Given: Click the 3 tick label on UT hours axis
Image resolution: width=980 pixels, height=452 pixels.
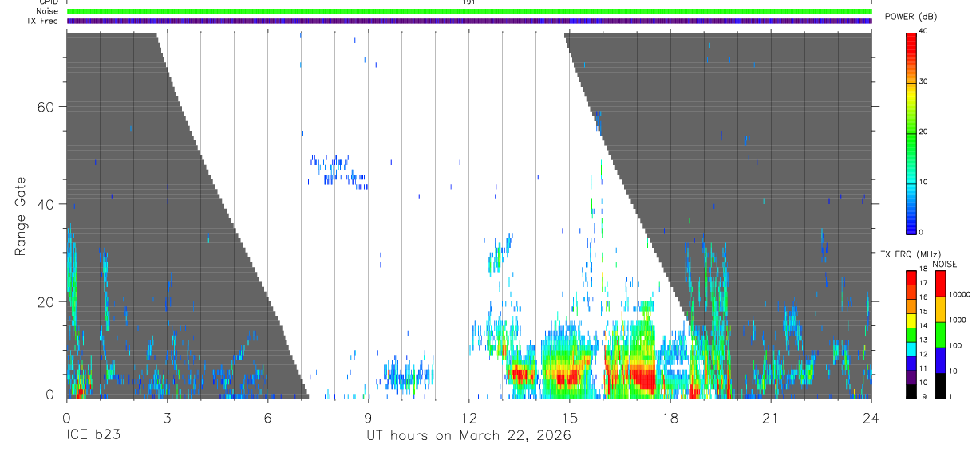Looking at the screenshot, I should point(167,417).
